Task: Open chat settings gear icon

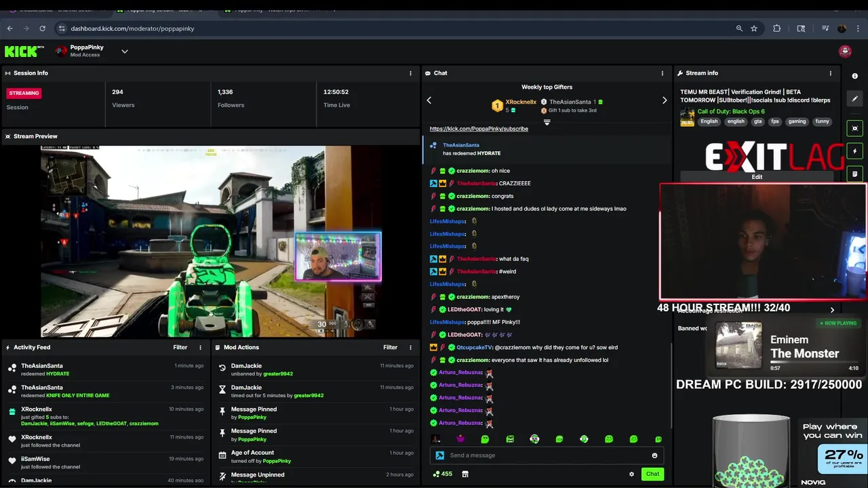Action: click(631, 474)
